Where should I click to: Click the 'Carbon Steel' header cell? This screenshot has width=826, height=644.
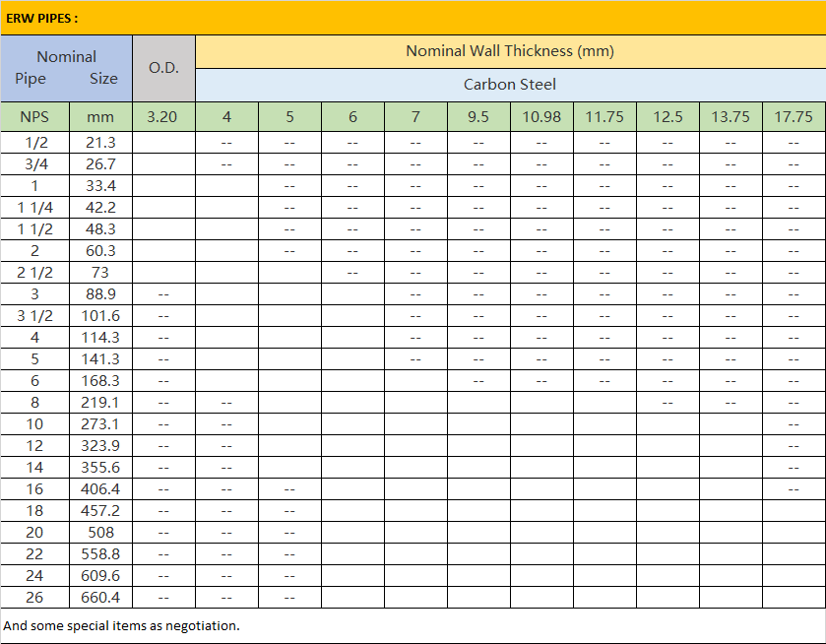pyautogui.click(x=510, y=85)
